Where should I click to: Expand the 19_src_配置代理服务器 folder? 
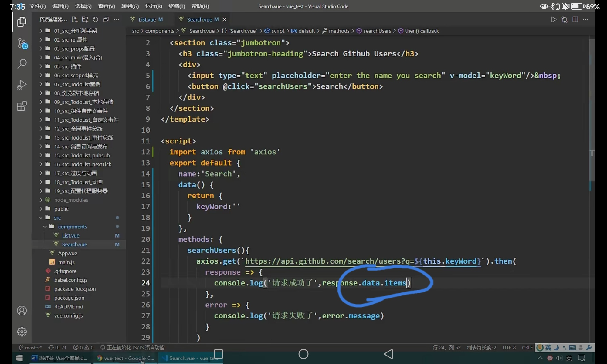point(80,191)
